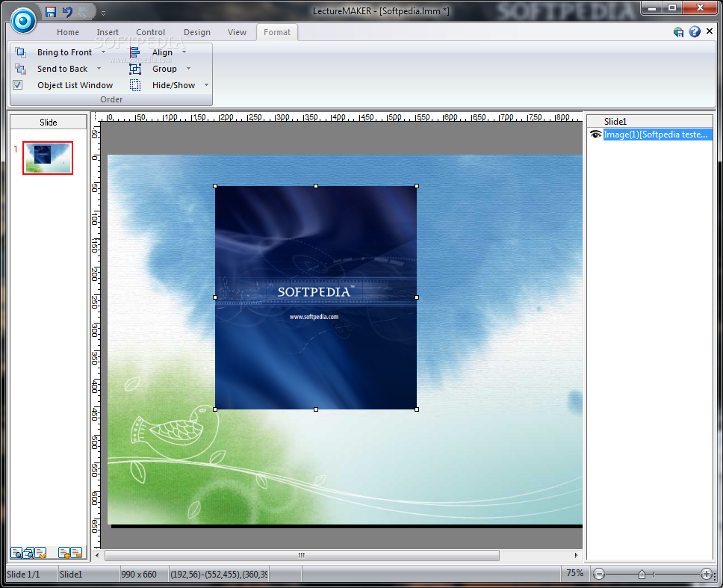
Task: Toggle visibility eye for Image(1) object
Action: tap(595, 134)
